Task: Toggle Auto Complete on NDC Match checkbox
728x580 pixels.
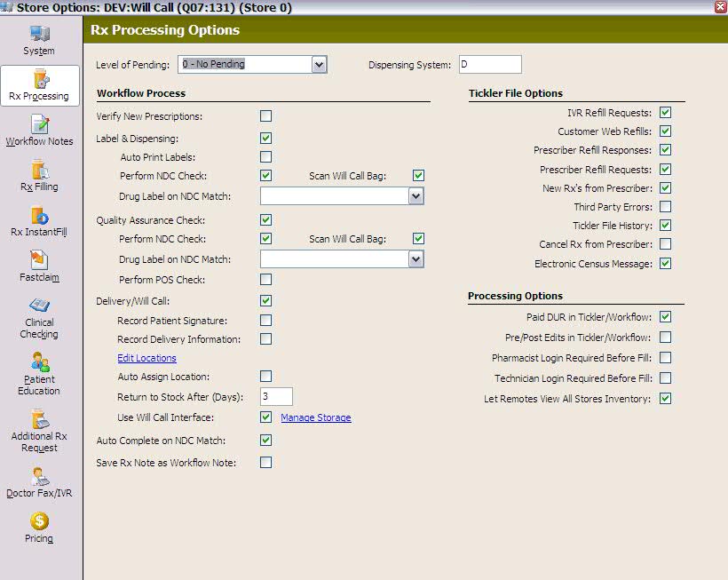Action: tap(266, 440)
